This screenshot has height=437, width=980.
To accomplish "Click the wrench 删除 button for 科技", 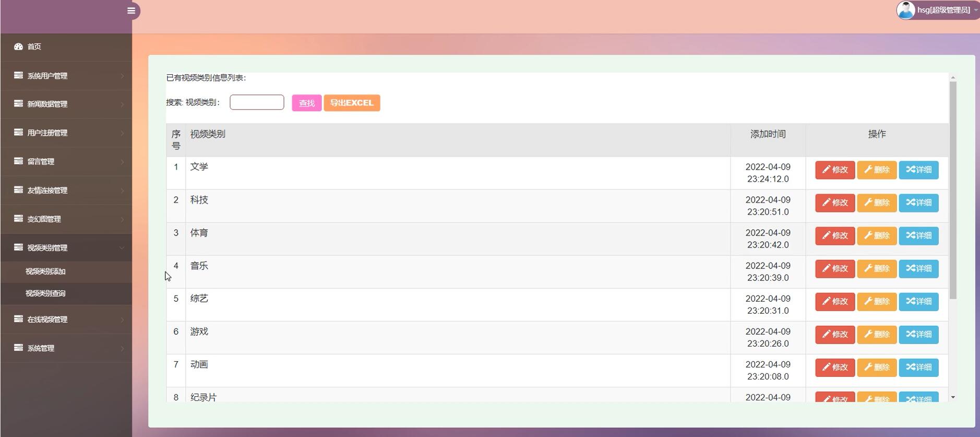I will tap(877, 203).
